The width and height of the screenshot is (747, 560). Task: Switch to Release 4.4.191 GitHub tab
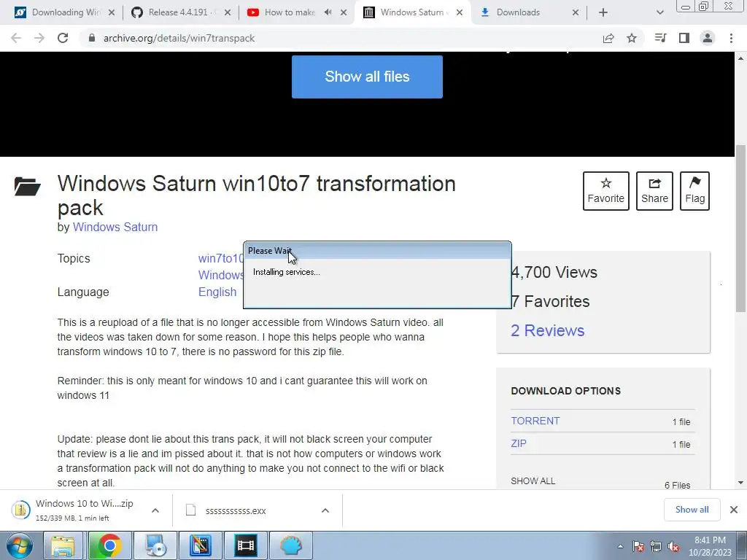[x=182, y=12]
